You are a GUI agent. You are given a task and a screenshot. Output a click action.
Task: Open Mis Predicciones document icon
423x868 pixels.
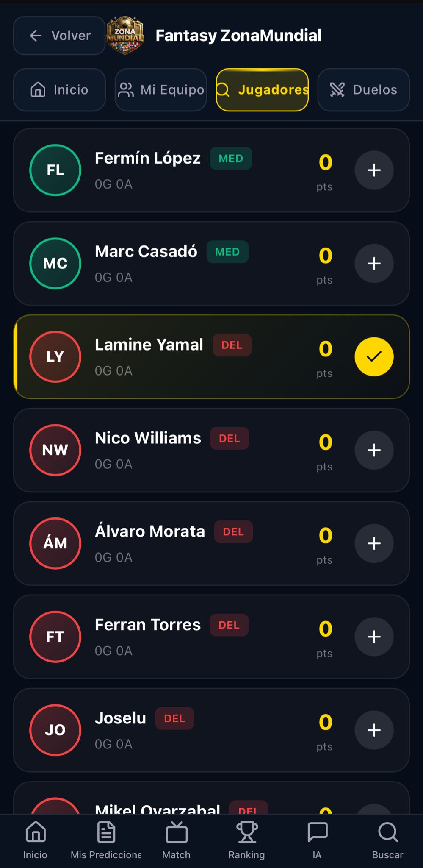click(x=106, y=832)
